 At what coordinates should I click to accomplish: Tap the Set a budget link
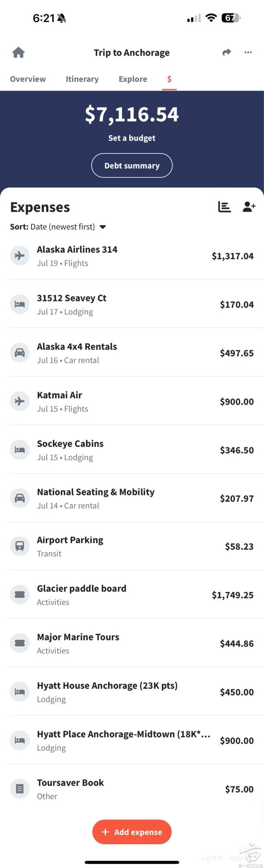pyautogui.click(x=132, y=138)
